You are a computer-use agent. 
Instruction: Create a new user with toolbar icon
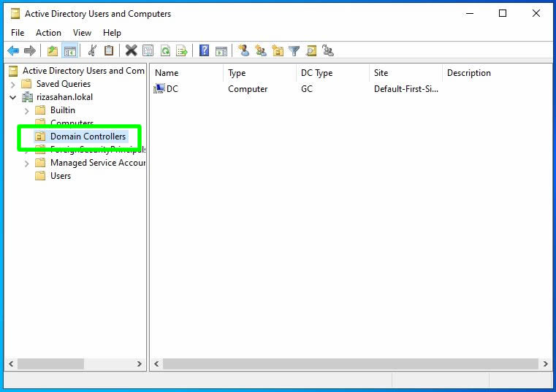point(244,50)
